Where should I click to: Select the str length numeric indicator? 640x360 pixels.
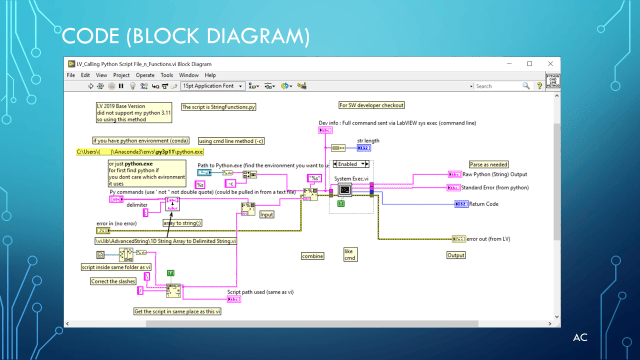click(364, 148)
